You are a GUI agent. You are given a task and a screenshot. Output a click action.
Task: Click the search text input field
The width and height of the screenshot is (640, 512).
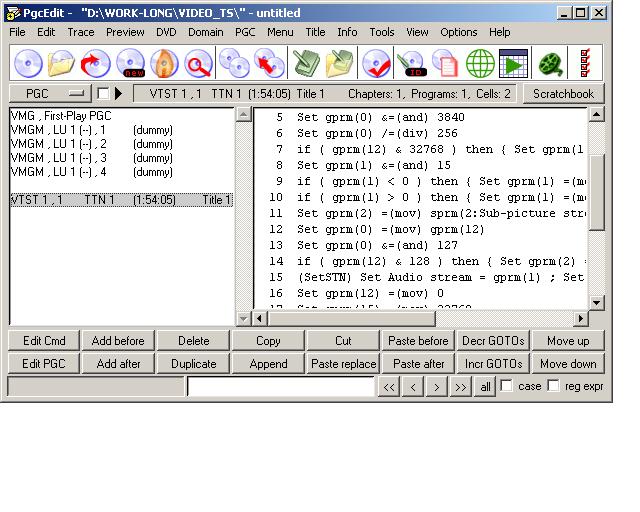[281, 386]
